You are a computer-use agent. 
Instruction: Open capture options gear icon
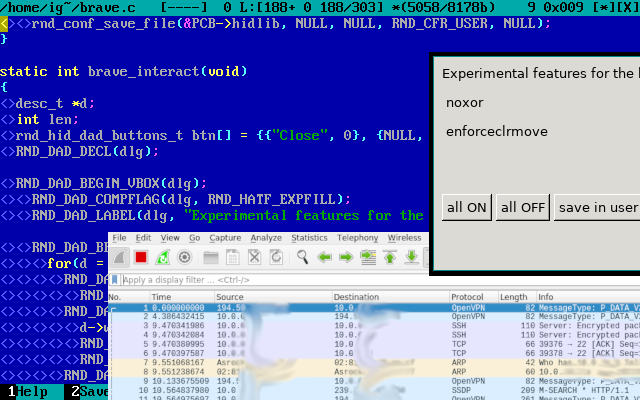(184, 258)
